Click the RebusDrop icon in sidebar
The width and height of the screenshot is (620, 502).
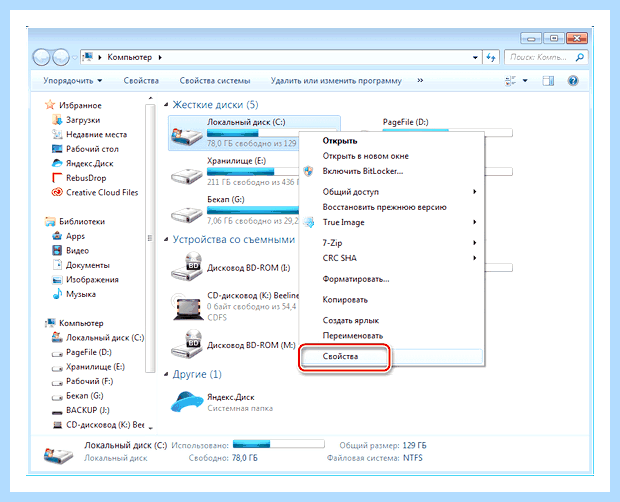(57, 177)
